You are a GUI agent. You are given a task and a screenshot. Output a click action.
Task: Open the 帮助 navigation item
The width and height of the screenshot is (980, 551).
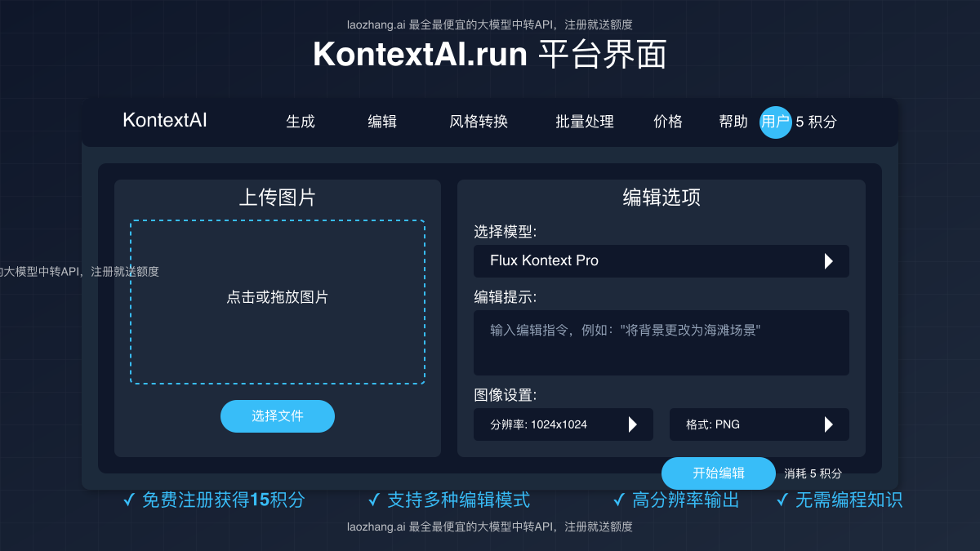(733, 122)
